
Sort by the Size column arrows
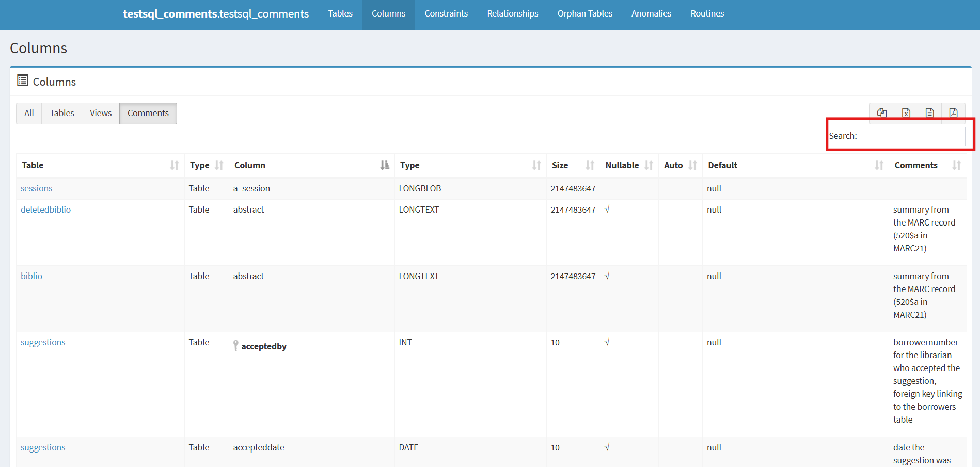[x=590, y=165]
